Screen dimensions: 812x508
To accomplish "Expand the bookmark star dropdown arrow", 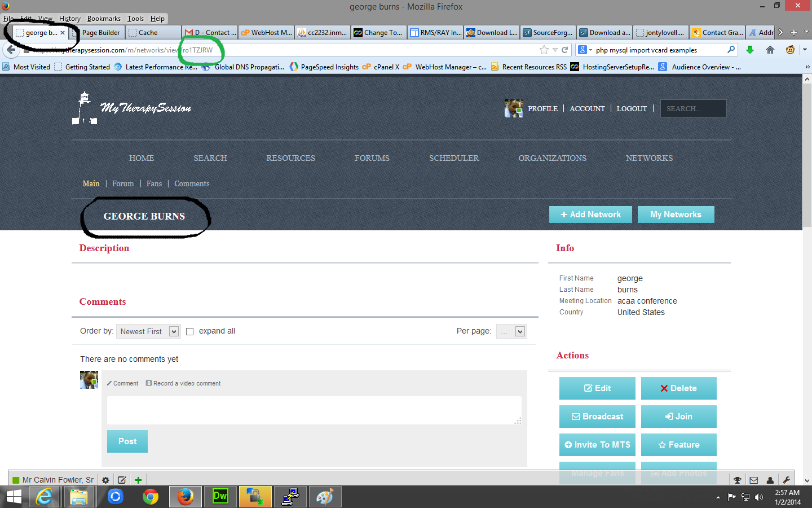I will tap(555, 50).
